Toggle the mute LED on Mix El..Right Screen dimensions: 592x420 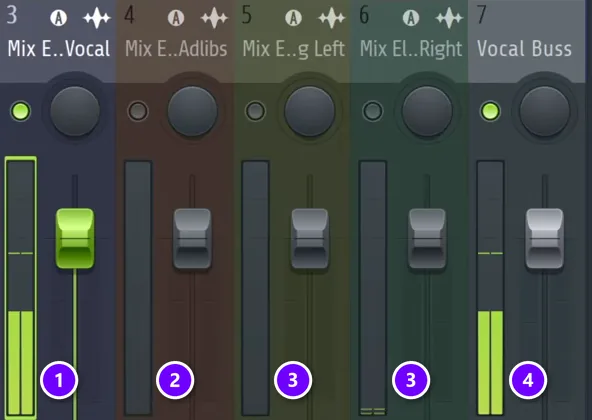(373, 111)
